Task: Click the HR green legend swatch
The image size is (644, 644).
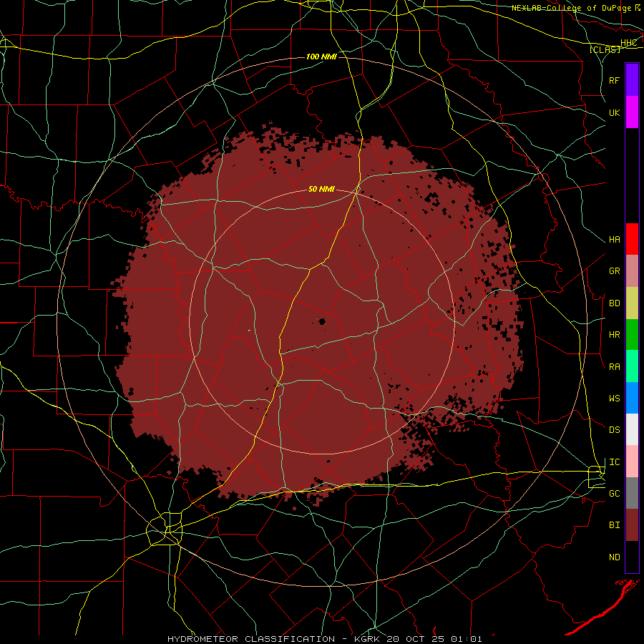Action: pyautogui.click(x=632, y=335)
